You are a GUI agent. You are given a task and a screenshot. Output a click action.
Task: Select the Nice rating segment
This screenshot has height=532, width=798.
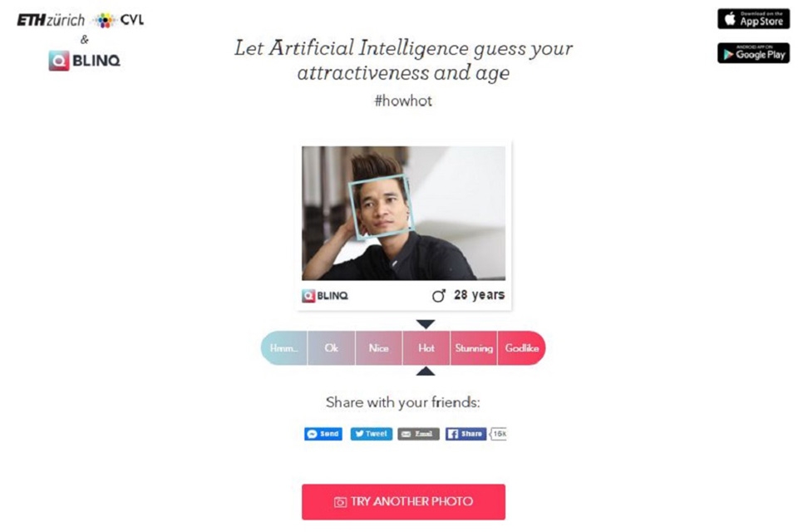coord(379,348)
